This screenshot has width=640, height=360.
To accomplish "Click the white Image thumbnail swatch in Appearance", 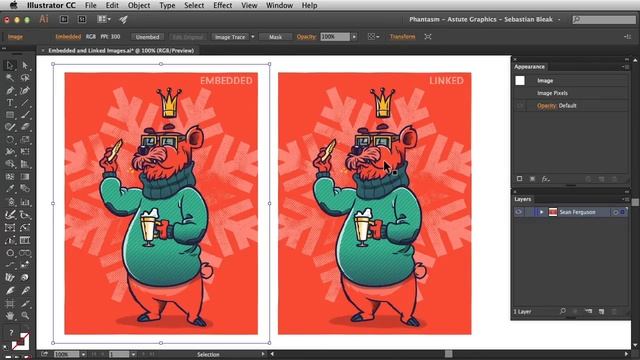I will click(520, 81).
